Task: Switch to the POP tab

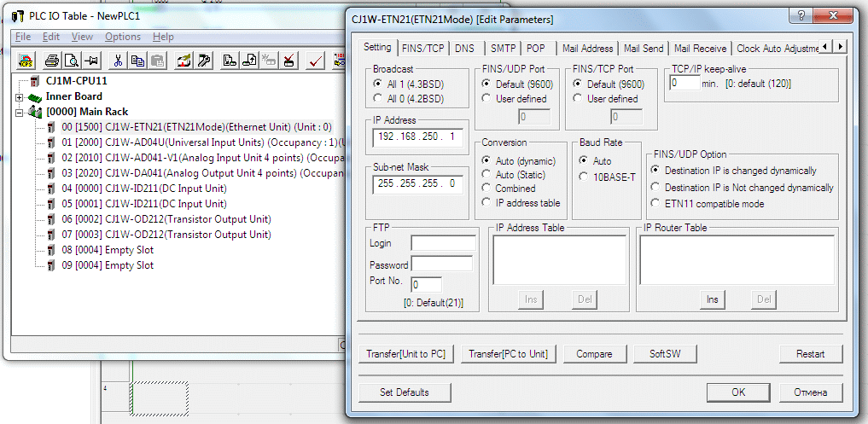Action: pos(536,48)
